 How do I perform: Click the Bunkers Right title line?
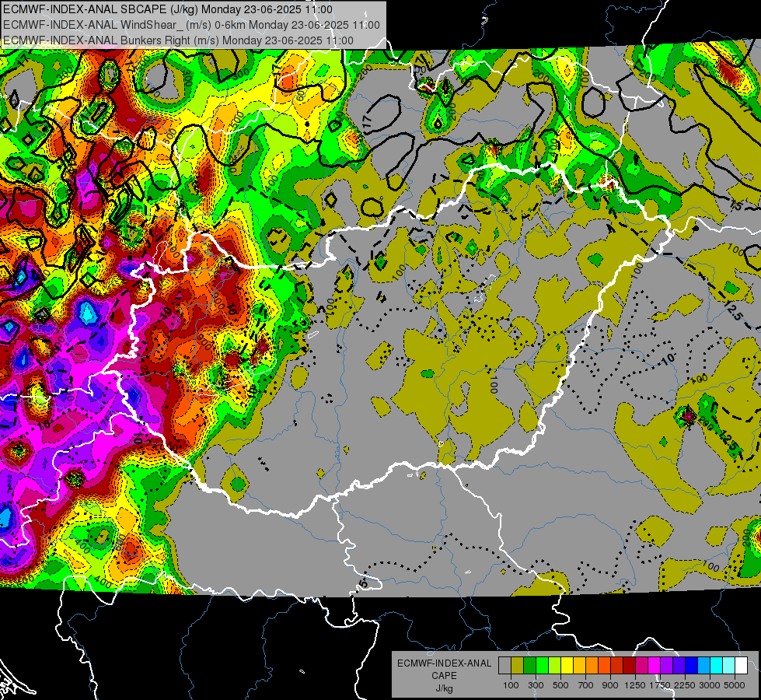click(x=178, y=40)
